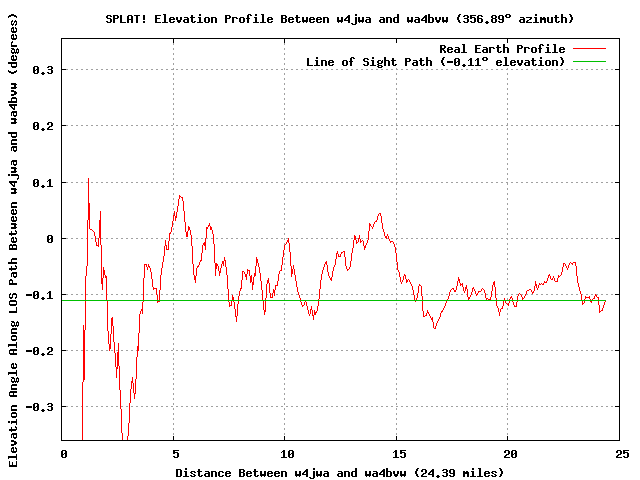Click the y-axis tick label 0.3
Viewport: 640px width, 480px height.
pyautogui.click(x=43, y=70)
